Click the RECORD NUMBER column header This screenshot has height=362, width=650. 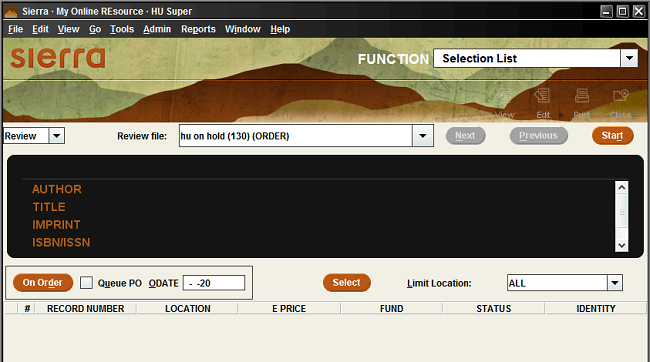[x=86, y=309]
